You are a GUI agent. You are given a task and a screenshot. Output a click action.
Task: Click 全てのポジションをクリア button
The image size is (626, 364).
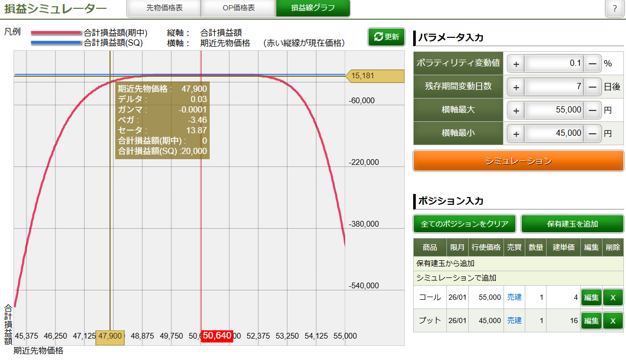tap(465, 224)
